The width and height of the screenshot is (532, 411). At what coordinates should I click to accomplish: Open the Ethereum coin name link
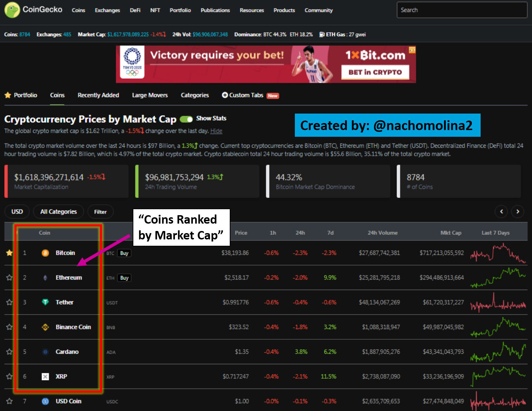[x=69, y=277]
